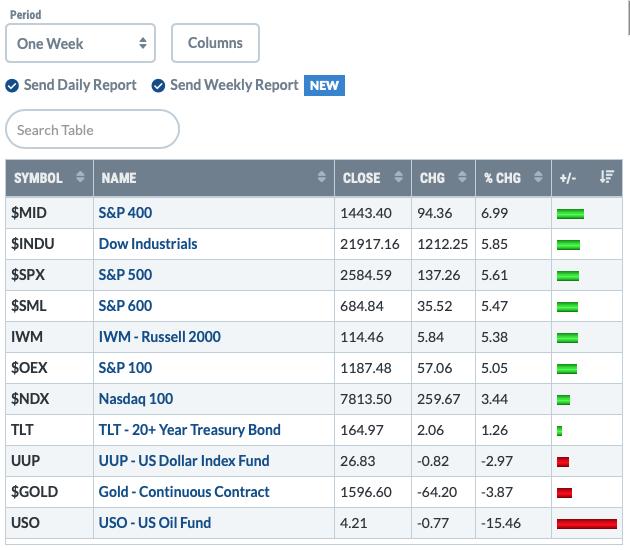The height and width of the screenshot is (550, 630).
Task: Click the Columns button
Action: pos(215,43)
